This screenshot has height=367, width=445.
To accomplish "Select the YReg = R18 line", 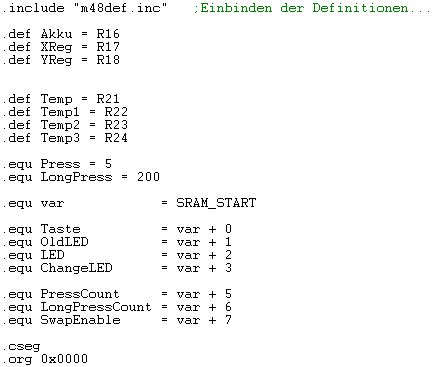I will 60,60.
